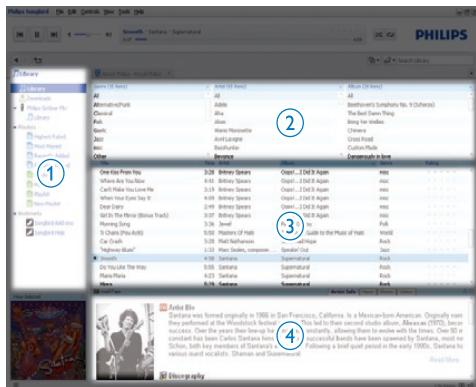Image resolution: width=476 pixels, height=387 pixels.
Task: Sort tracks by Title column header
Action: click(104, 163)
